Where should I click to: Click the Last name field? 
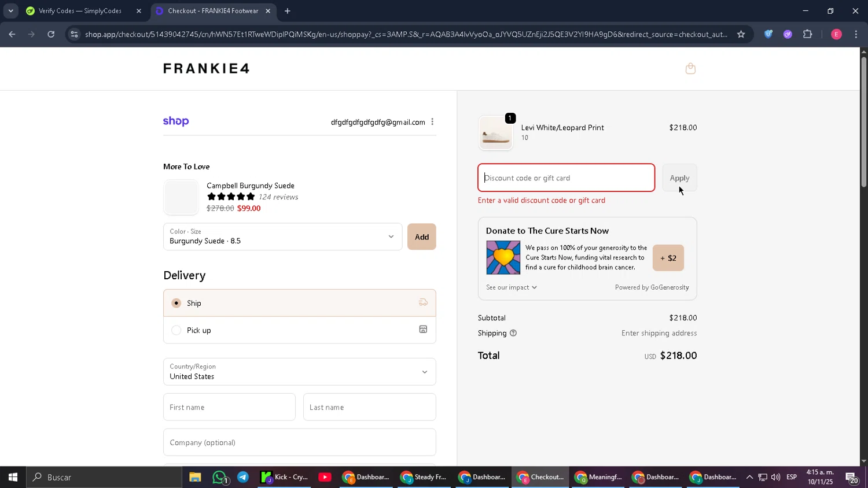[x=369, y=407]
